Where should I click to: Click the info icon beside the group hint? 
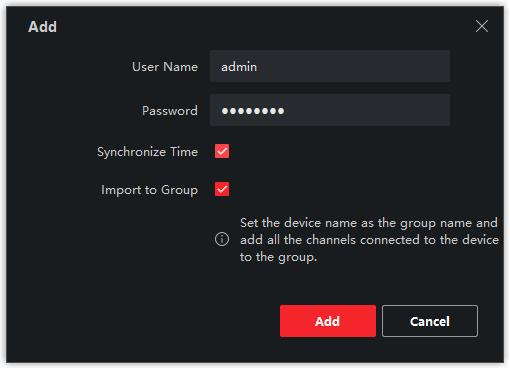222,239
